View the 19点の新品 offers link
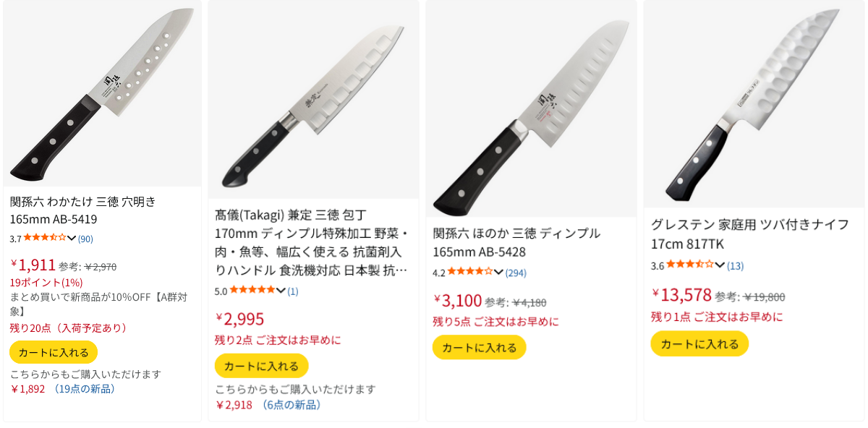This screenshot has width=868, height=428. click(x=82, y=389)
